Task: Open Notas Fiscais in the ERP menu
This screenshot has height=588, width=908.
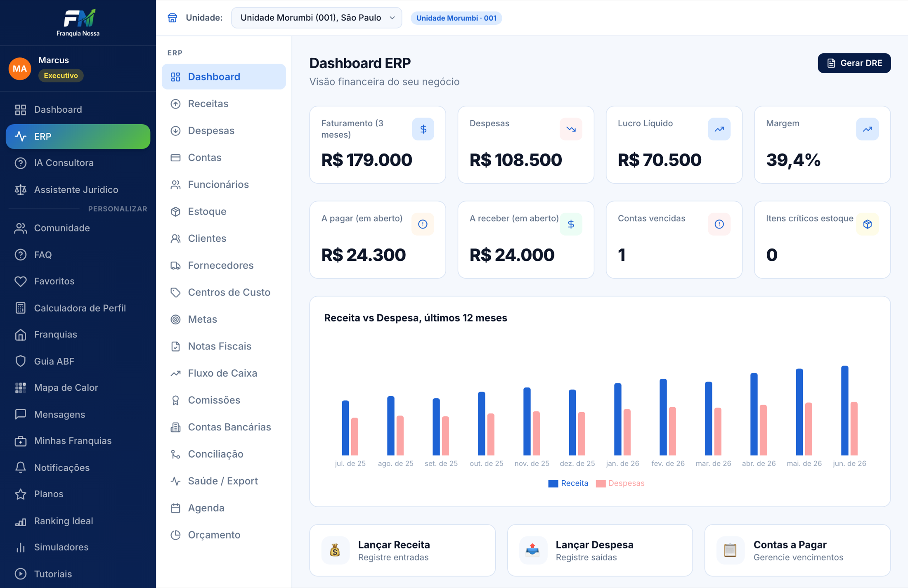Action: coord(224,346)
